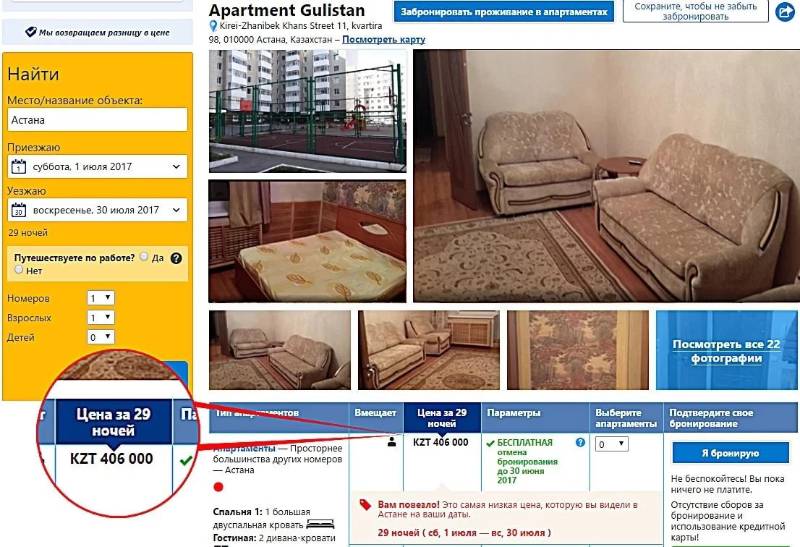The image size is (800, 547).
Task: Open the check-out date dropdown
Action: 98,210
